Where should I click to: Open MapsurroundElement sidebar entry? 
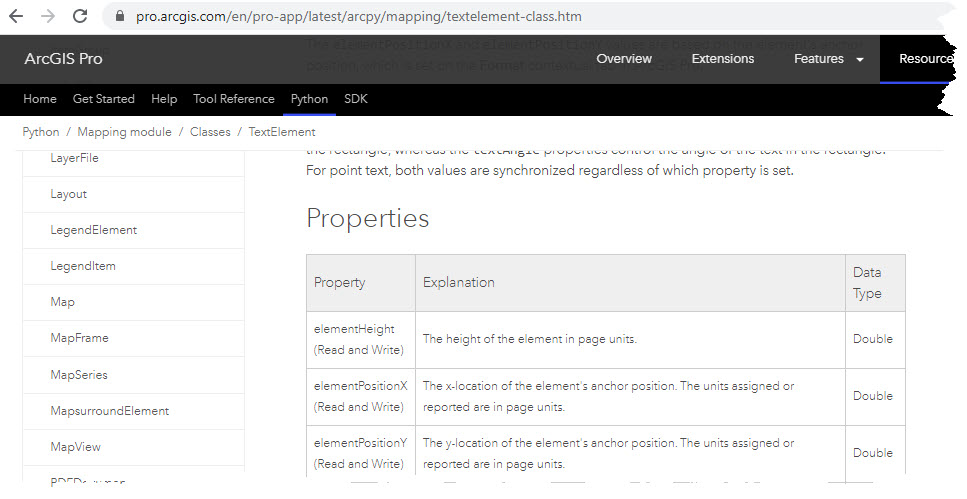click(110, 411)
